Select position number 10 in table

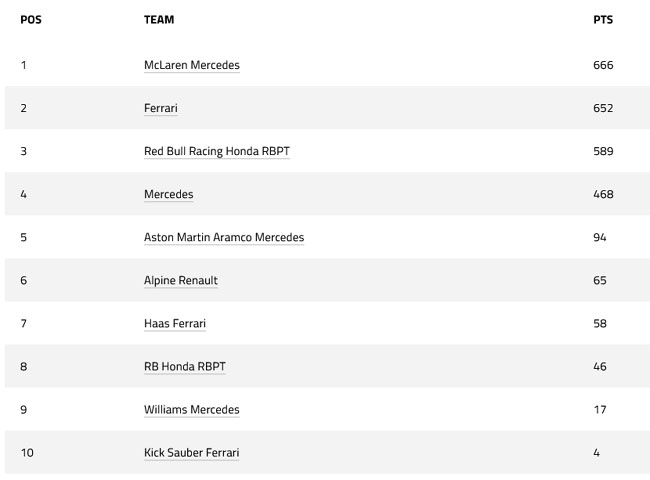coord(27,453)
